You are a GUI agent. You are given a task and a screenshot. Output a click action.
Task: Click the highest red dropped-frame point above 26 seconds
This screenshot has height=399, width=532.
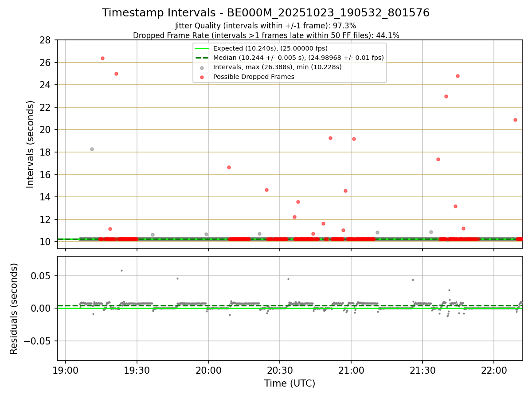click(102, 58)
